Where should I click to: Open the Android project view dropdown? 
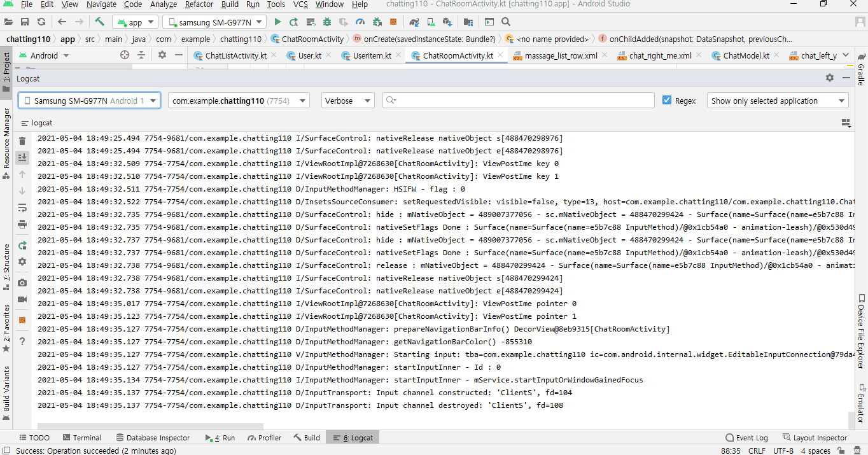coord(44,55)
